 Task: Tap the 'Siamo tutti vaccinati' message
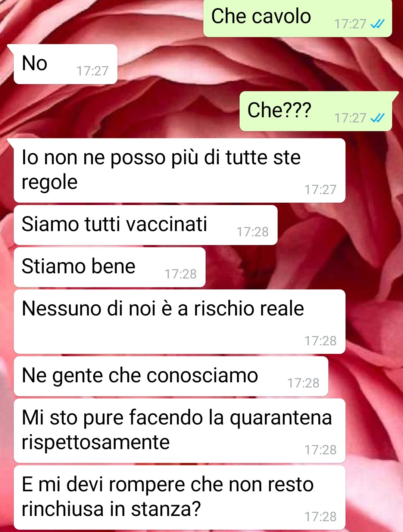coord(146,225)
